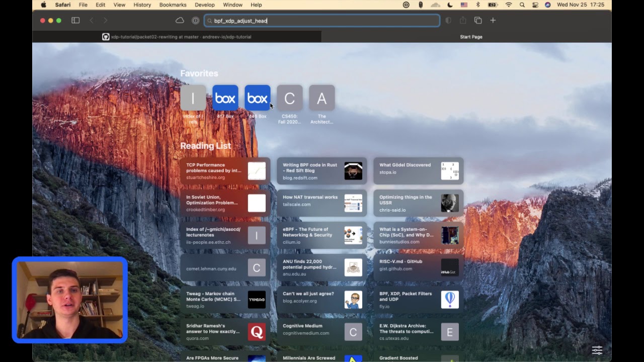Toggle the Safari sidebar button
This screenshot has width=644, height=362.
75,21
